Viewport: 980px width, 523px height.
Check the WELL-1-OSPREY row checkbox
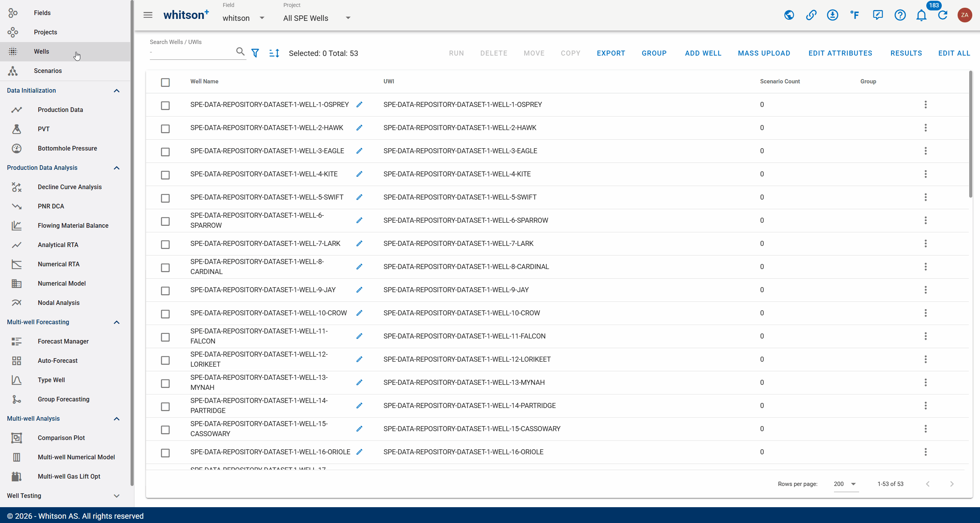tap(165, 105)
